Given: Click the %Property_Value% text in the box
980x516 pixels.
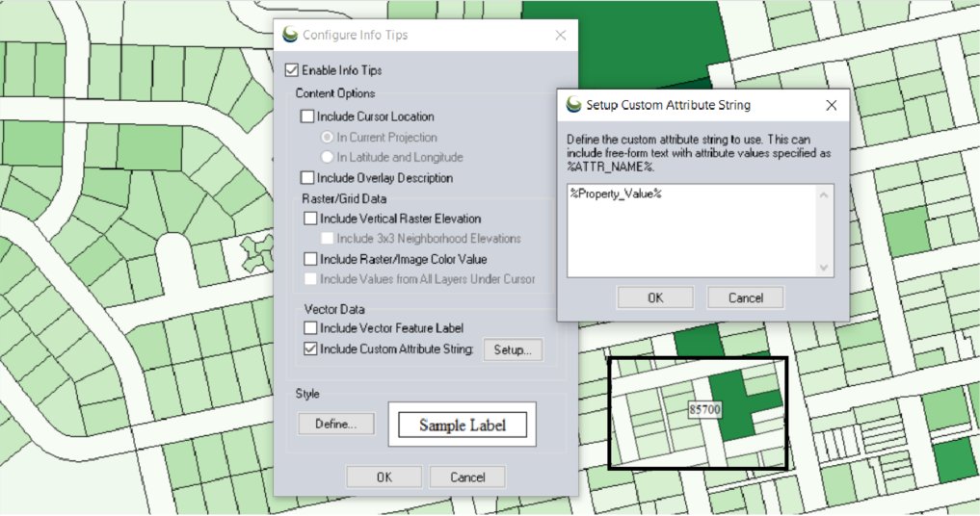Looking at the screenshot, I should pyautogui.click(x=616, y=193).
